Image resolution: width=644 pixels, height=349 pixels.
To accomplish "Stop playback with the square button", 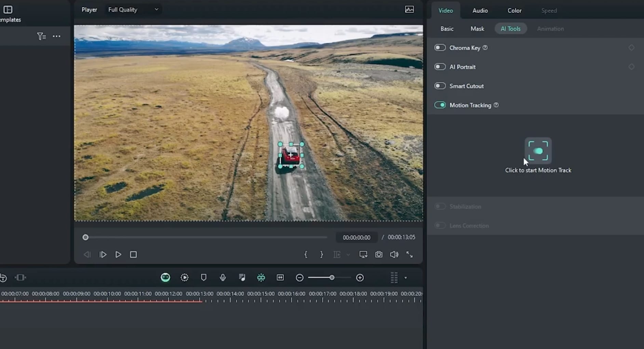I will [133, 255].
